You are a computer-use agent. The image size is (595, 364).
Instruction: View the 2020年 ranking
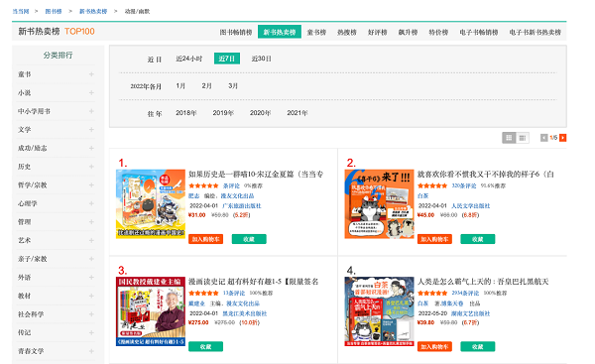(x=260, y=113)
